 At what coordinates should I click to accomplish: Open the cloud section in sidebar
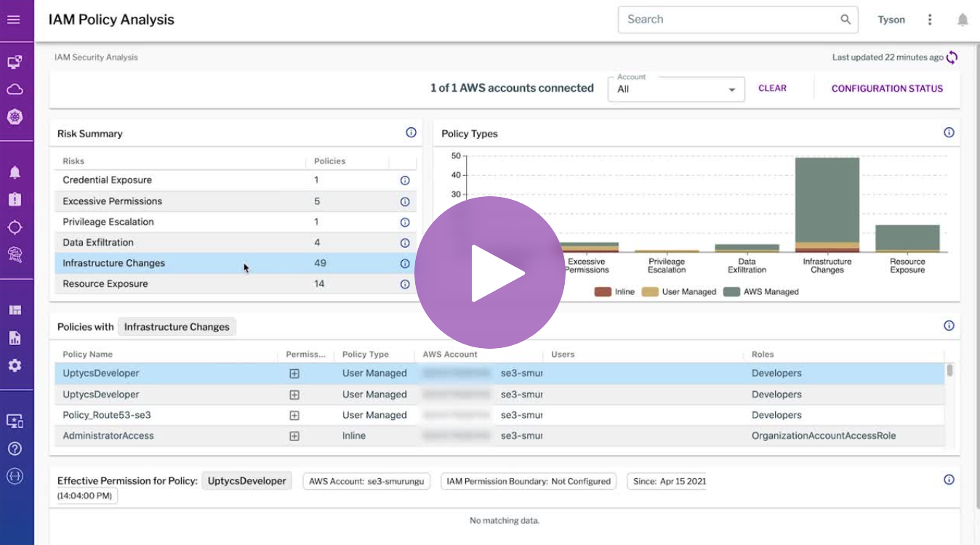[x=15, y=89]
